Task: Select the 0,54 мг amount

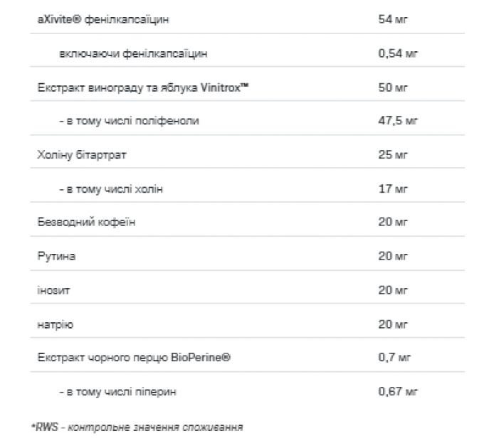Action: coord(398,53)
